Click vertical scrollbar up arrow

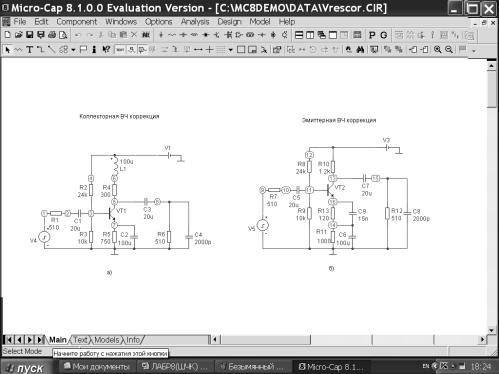tap(491, 66)
